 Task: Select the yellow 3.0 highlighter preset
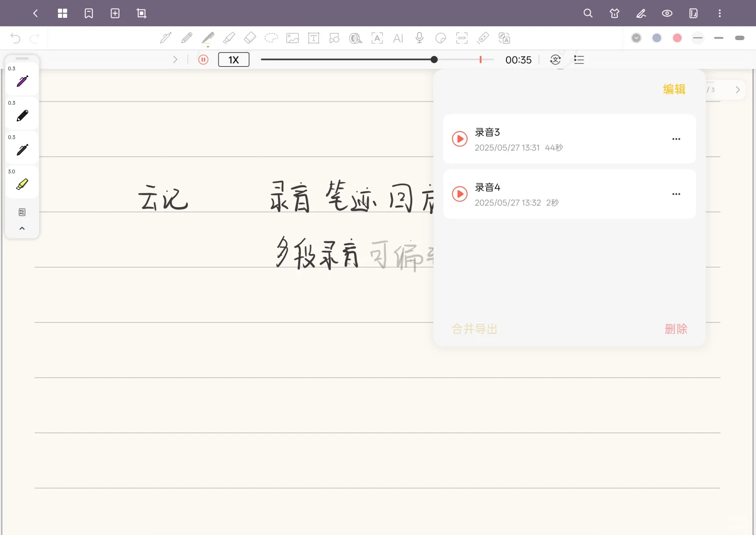(22, 182)
